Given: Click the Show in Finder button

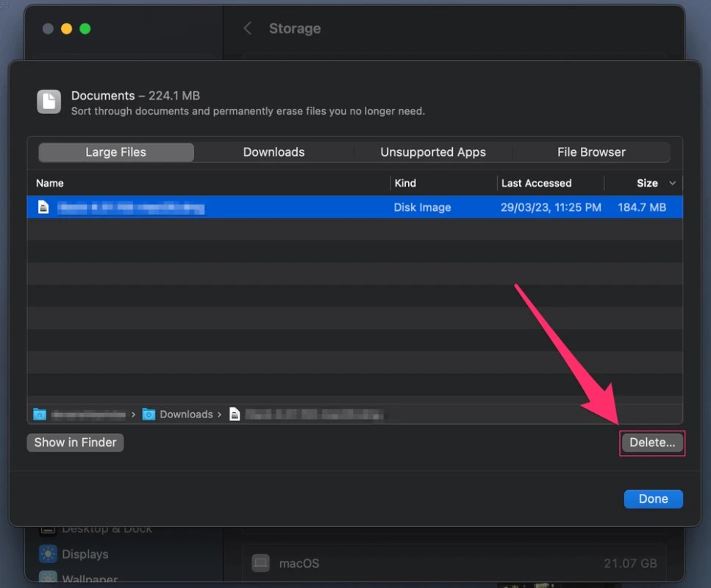Looking at the screenshot, I should (x=75, y=442).
